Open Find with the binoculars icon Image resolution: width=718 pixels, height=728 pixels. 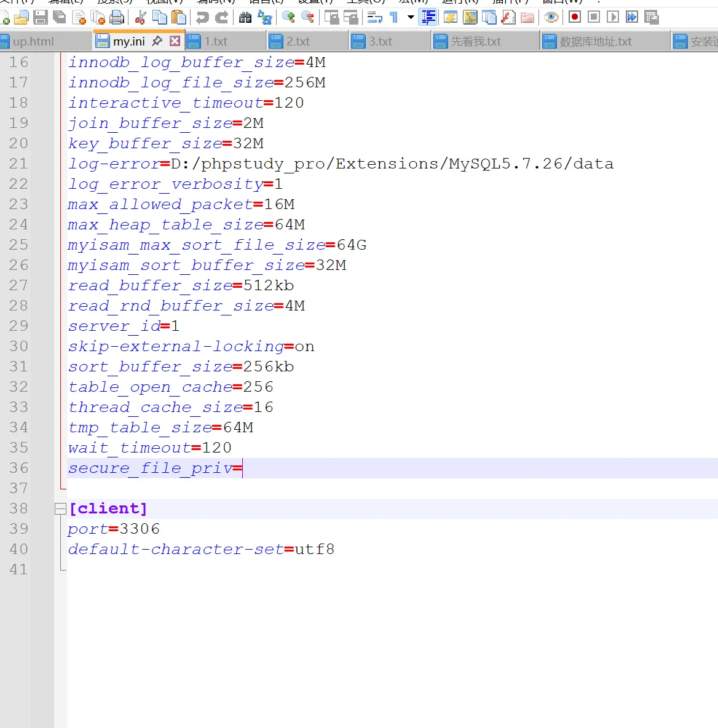point(245,17)
